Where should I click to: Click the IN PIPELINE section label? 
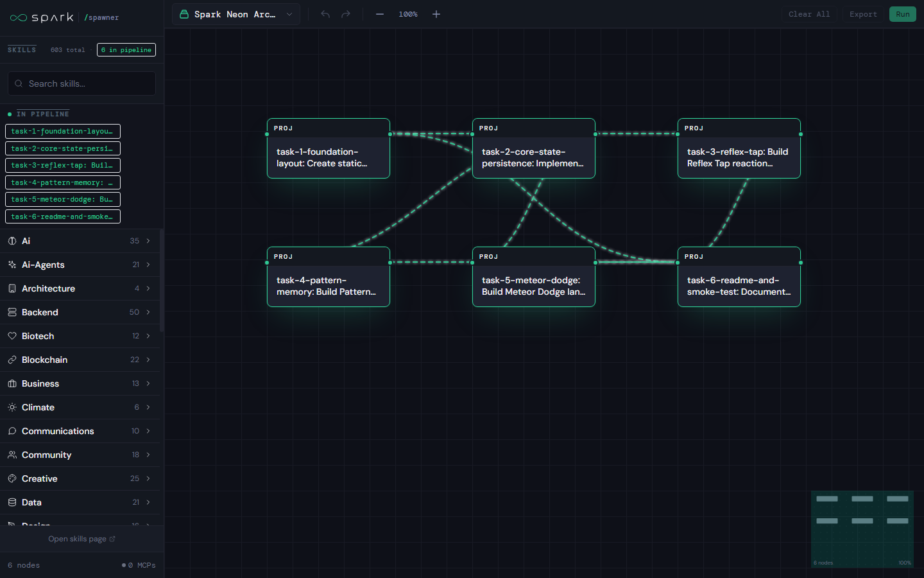[x=43, y=114]
